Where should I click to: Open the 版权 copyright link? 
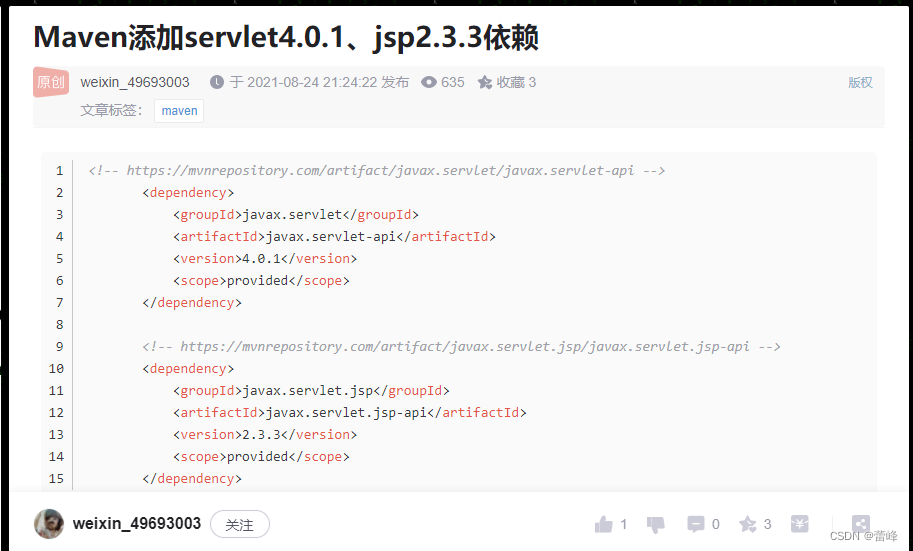click(x=860, y=83)
